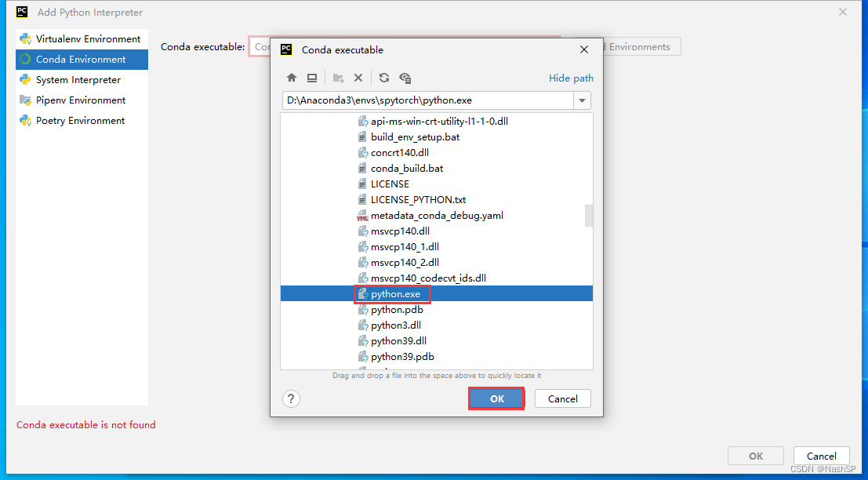Select Conda Environment in sidebar
This screenshot has width=868, height=480.
pos(82,60)
